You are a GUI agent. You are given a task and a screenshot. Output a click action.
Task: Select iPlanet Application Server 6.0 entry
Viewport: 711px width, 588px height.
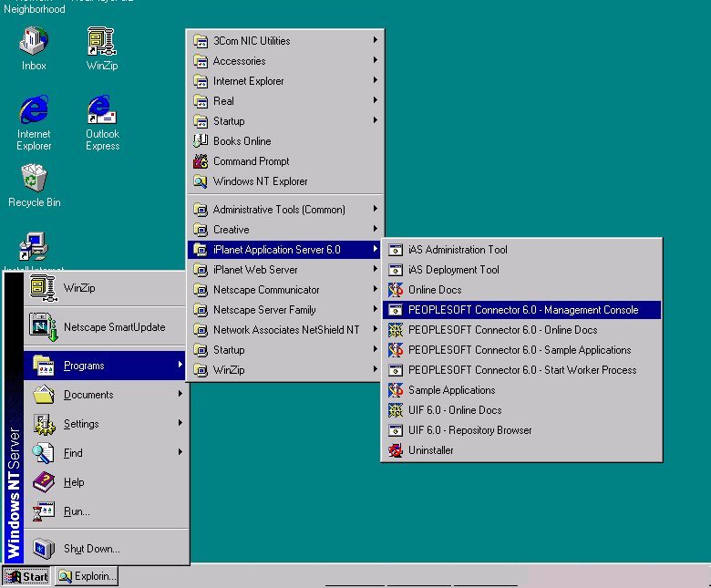point(284,250)
